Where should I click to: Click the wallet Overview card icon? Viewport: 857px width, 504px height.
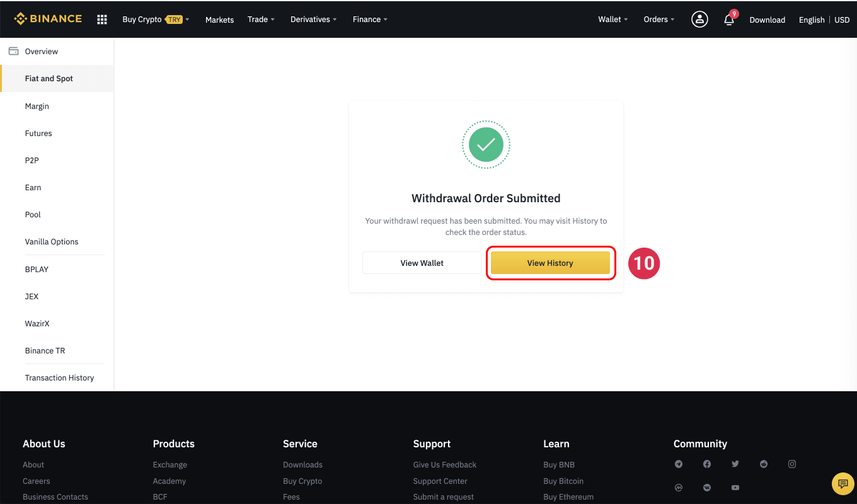pyautogui.click(x=13, y=51)
